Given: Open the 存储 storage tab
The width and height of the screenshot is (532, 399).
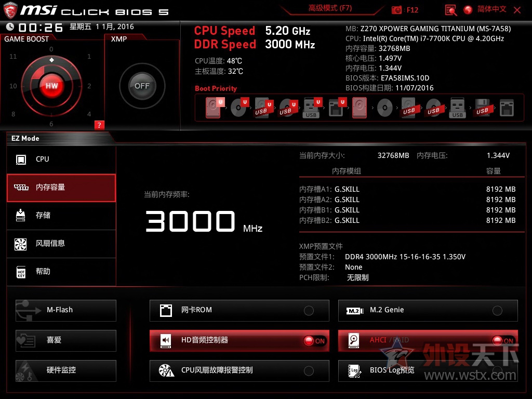Looking at the screenshot, I should point(61,216).
